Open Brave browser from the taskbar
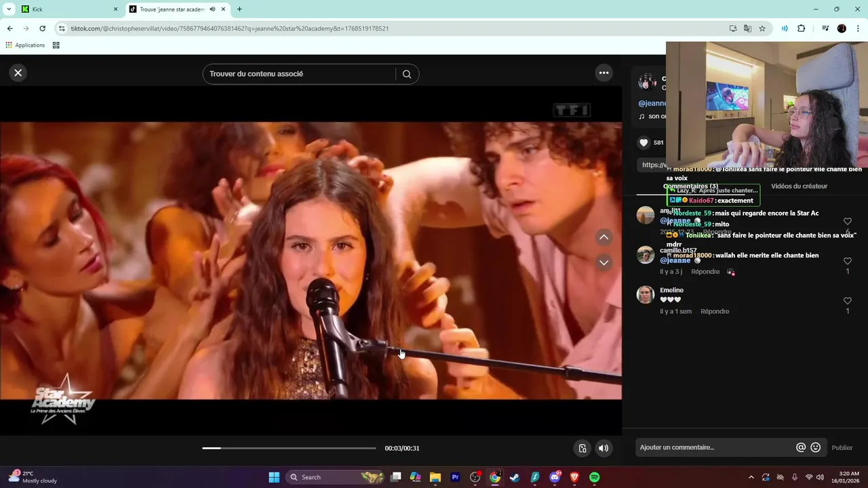 574,477
